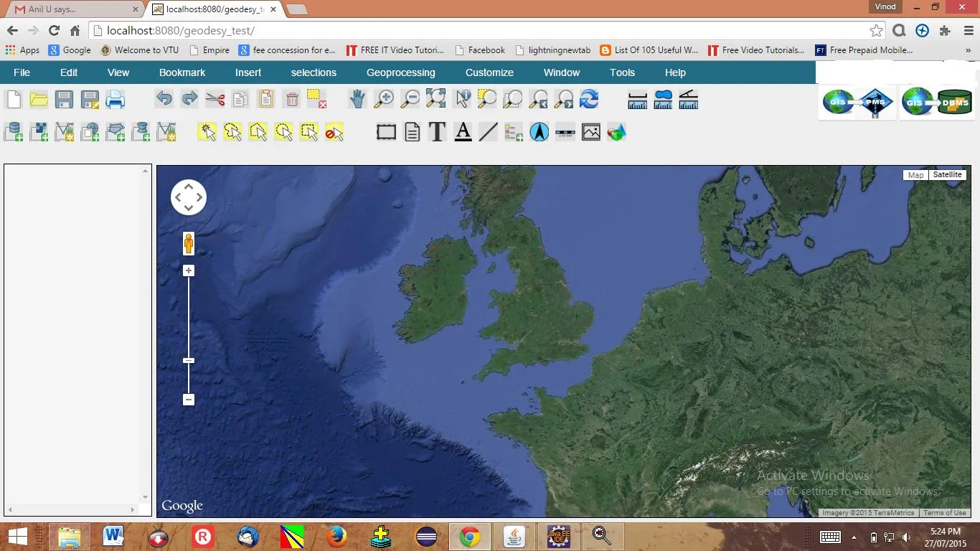Viewport: 980px width, 551px height.
Task: Open the Bookmark menu
Action: click(182, 72)
